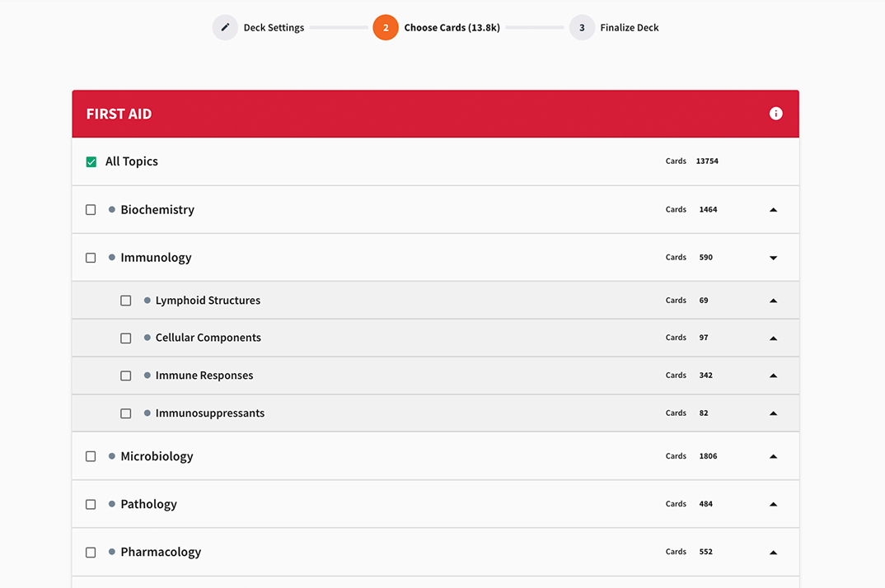The width and height of the screenshot is (885, 588).
Task: Select the Choose Cards (13.8k) step
Action: [452, 28]
